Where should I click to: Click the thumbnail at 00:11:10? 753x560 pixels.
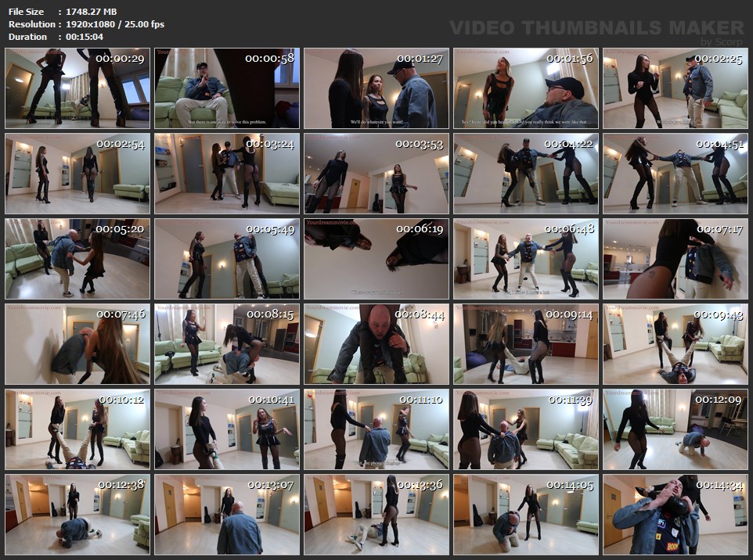click(x=376, y=429)
